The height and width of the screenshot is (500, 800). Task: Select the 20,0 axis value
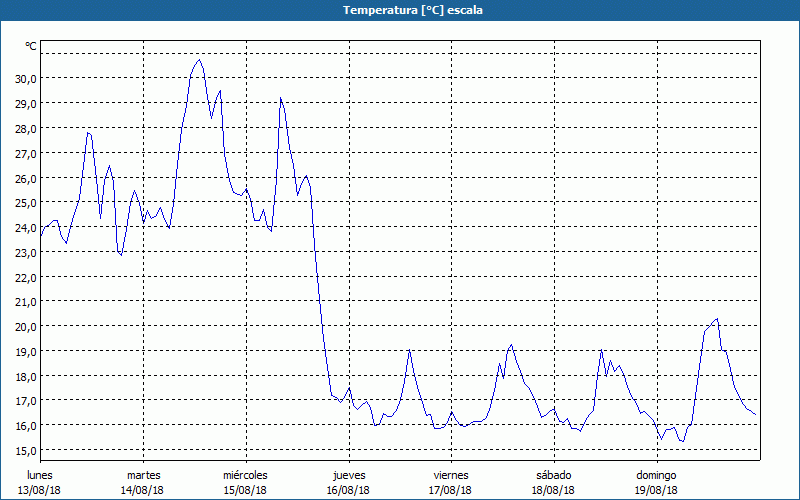point(26,327)
